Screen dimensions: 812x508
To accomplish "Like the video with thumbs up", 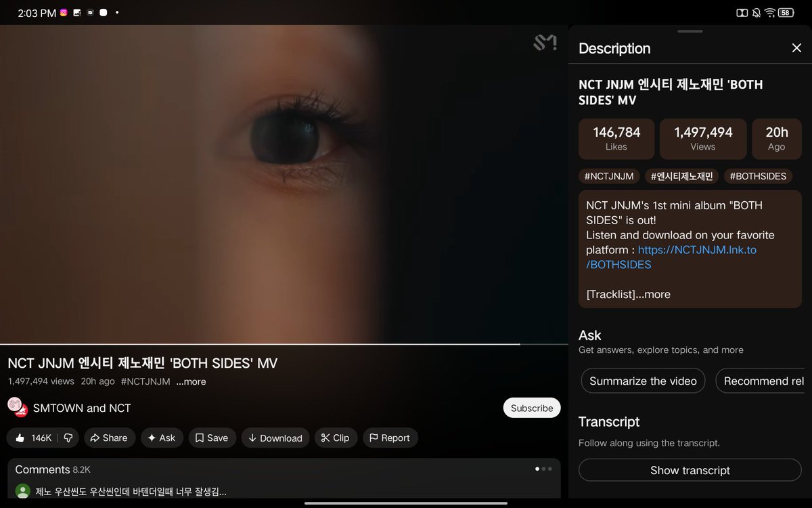I will tap(32, 438).
